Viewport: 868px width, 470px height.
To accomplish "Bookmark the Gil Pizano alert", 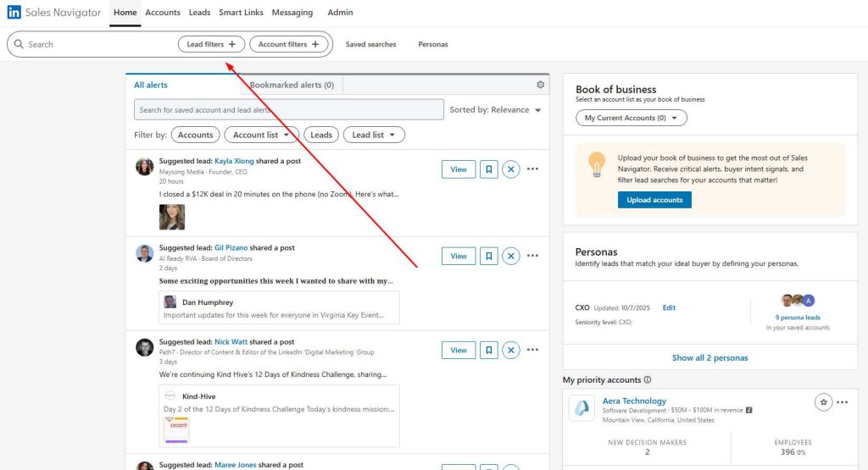I will click(x=489, y=256).
